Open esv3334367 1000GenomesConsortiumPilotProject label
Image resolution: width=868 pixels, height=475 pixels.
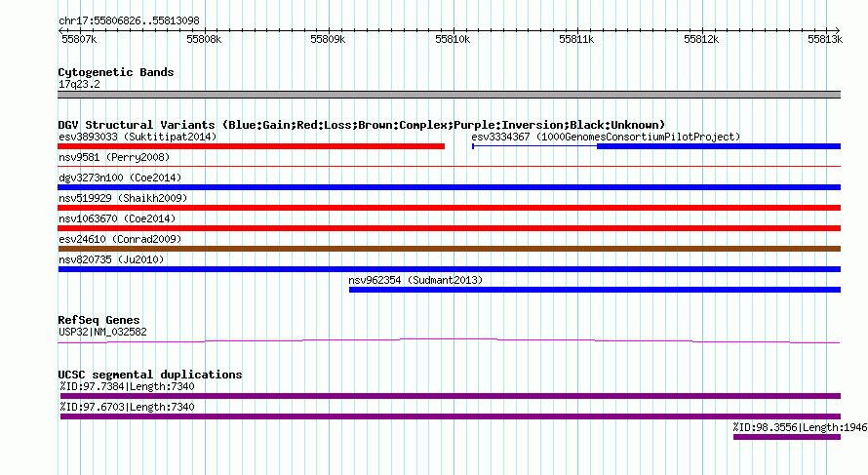pyautogui.click(x=606, y=137)
